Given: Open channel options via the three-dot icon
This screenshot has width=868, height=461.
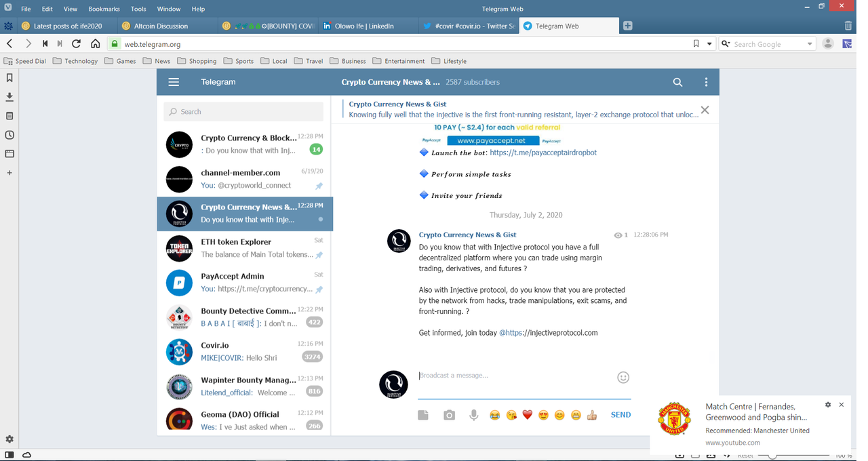Looking at the screenshot, I should [706, 82].
